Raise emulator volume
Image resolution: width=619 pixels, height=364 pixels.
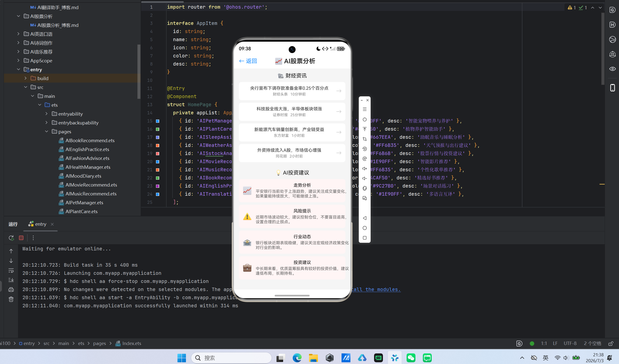[365, 169]
